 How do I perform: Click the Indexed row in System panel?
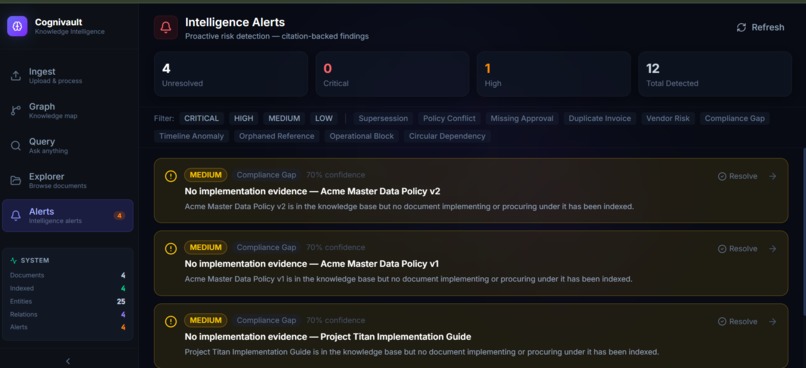[67, 288]
